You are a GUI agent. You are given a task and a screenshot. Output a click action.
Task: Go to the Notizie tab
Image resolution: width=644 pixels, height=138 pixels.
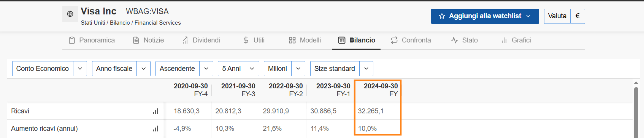click(148, 40)
